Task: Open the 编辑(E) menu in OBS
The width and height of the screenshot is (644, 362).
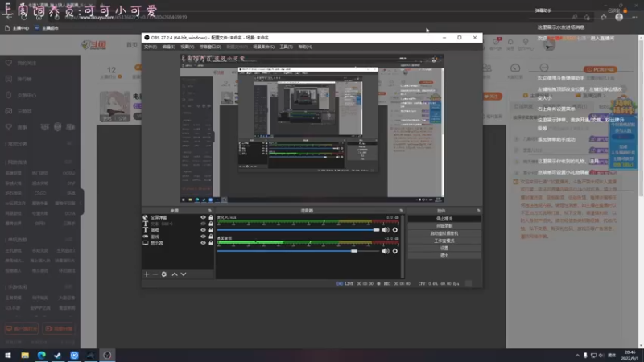Action: (169, 47)
